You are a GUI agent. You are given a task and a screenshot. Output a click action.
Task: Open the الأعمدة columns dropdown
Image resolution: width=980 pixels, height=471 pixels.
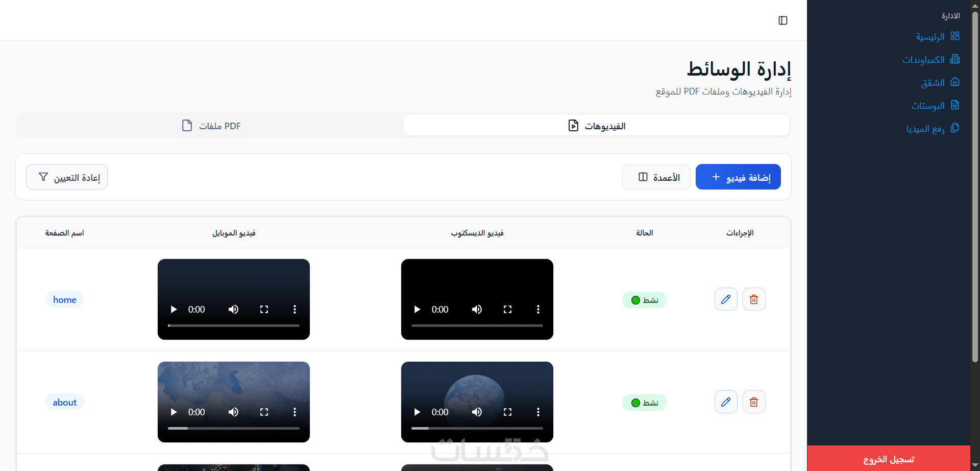pos(656,177)
